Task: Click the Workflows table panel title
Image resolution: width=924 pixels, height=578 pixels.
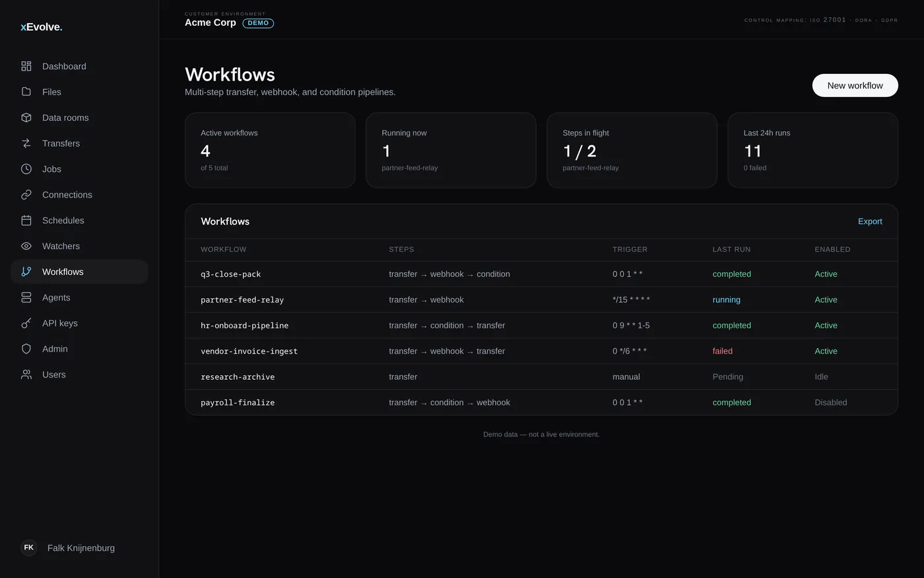Action: pos(225,221)
